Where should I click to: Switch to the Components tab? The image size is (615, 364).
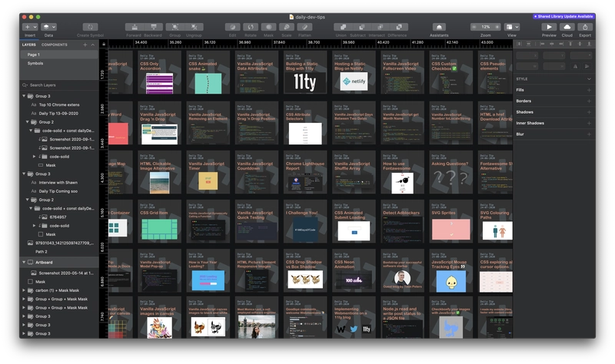[55, 45]
